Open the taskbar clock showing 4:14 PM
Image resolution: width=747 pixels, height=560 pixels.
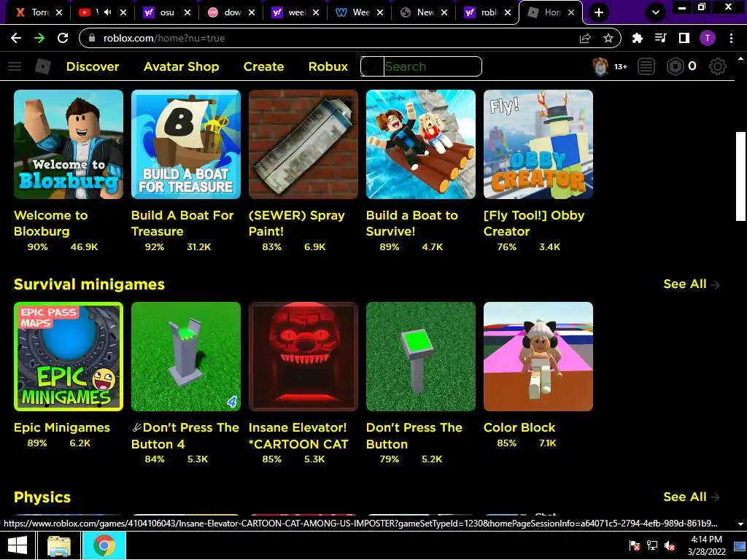point(706,545)
